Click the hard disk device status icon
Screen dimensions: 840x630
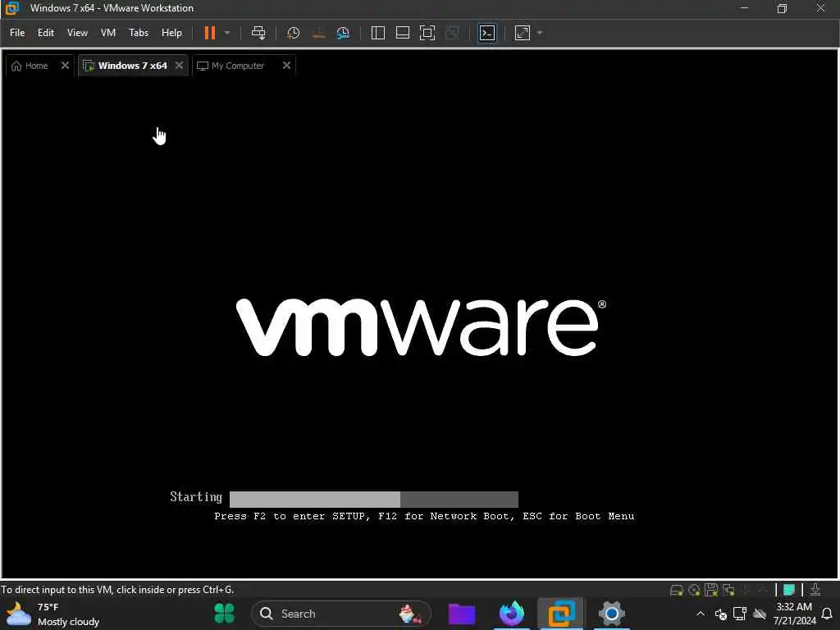tap(676, 591)
